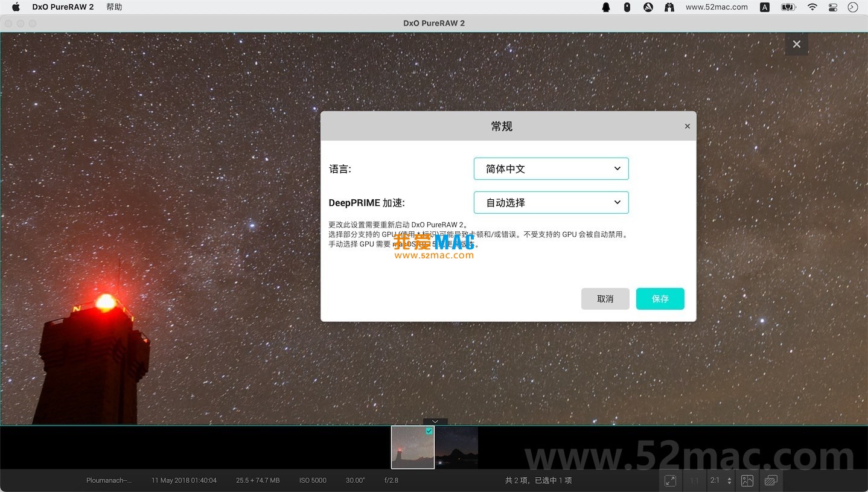The height and width of the screenshot is (492, 868).
Task: Toggle the split before/after compare icon
Action: tap(747, 481)
